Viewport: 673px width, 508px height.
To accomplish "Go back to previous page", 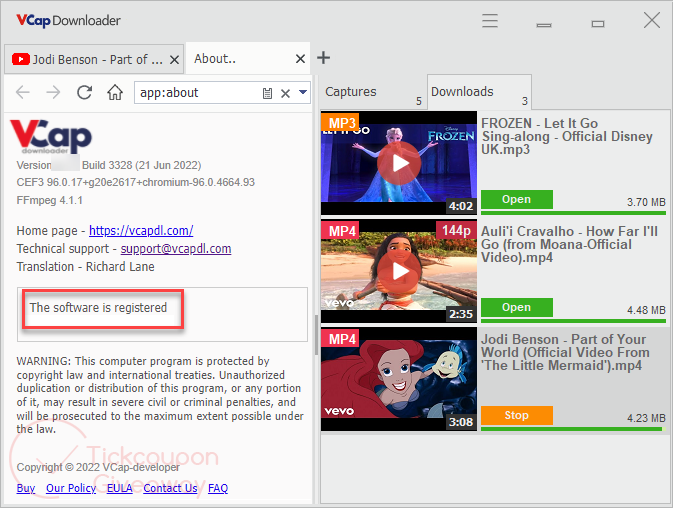I will (23, 92).
